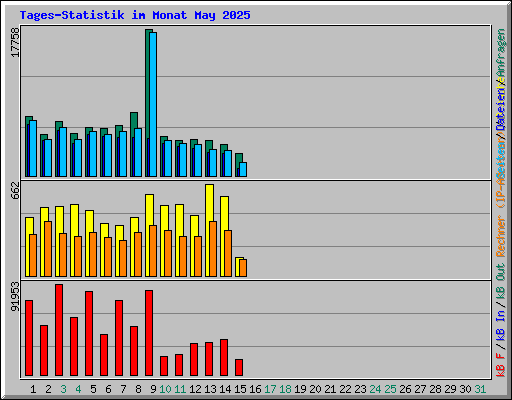Click green day label 24 on the x-axis
Image resolution: width=512 pixels, height=400 pixels.
[375, 389]
